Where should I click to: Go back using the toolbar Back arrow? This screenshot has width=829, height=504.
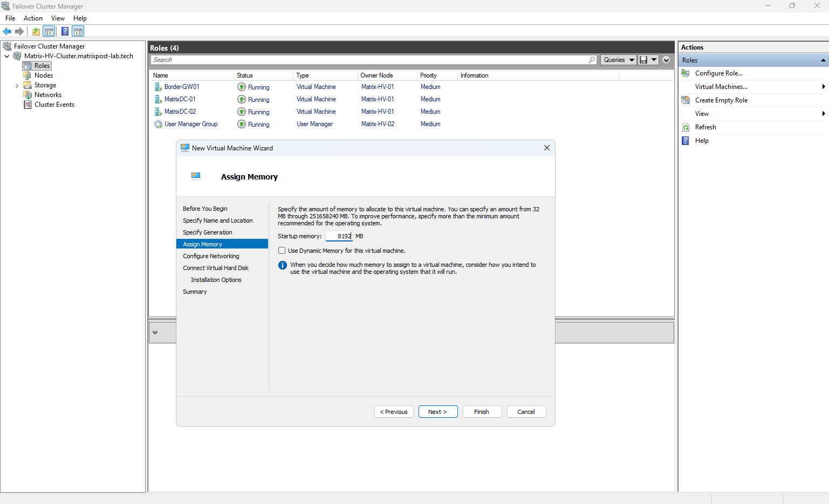click(x=7, y=31)
